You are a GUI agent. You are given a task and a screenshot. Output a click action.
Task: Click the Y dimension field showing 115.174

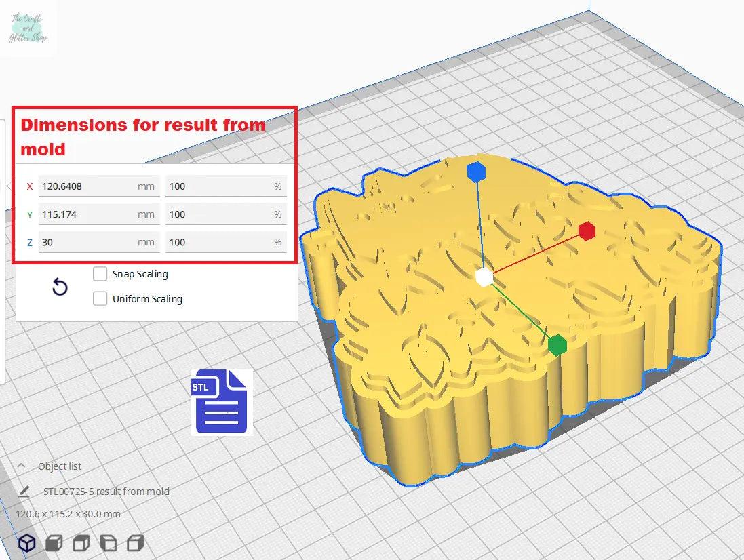tap(88, 214)
